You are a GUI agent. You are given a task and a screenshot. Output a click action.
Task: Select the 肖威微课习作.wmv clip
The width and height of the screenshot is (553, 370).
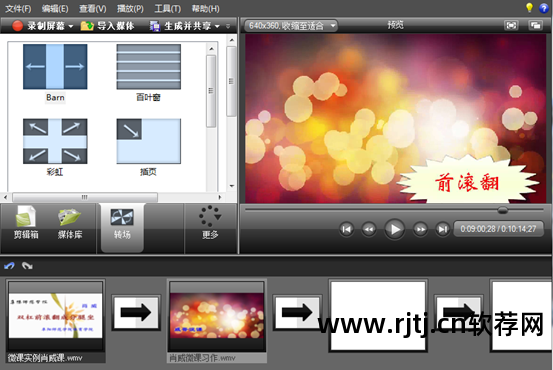tap(217, 321)
